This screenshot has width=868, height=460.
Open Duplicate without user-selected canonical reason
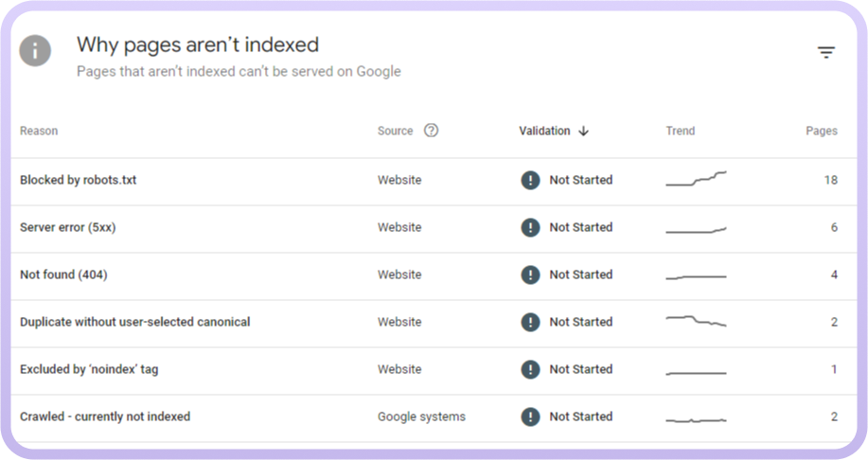(x=134, y=322)
